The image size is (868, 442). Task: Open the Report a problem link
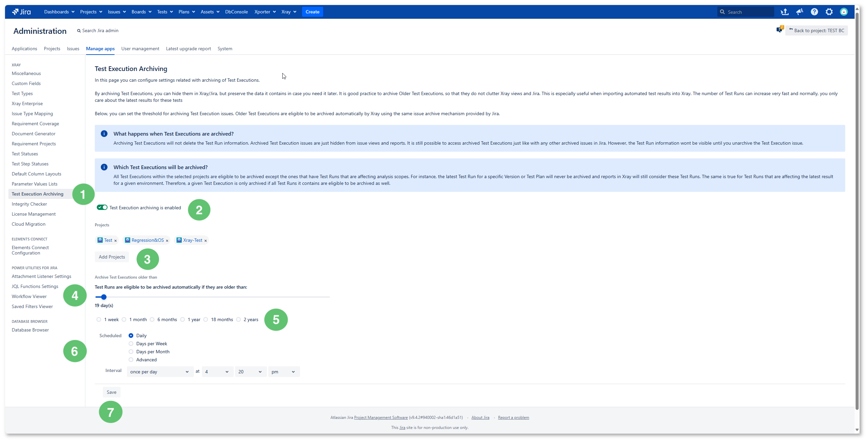[513, 418]
